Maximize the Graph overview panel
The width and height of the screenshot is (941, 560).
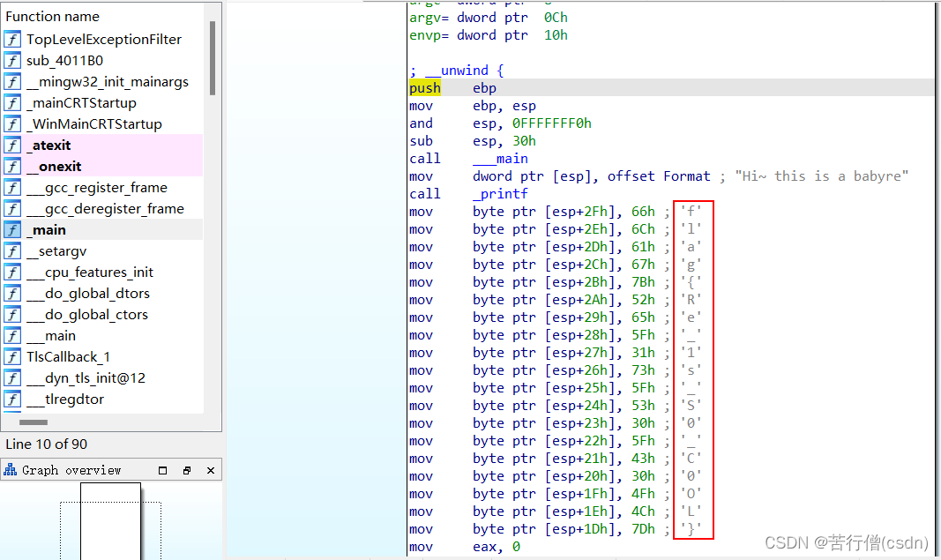pos(161,470)
